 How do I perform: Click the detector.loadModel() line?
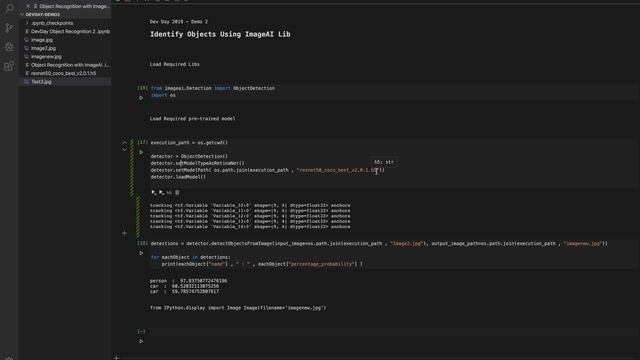pos(178,177)
